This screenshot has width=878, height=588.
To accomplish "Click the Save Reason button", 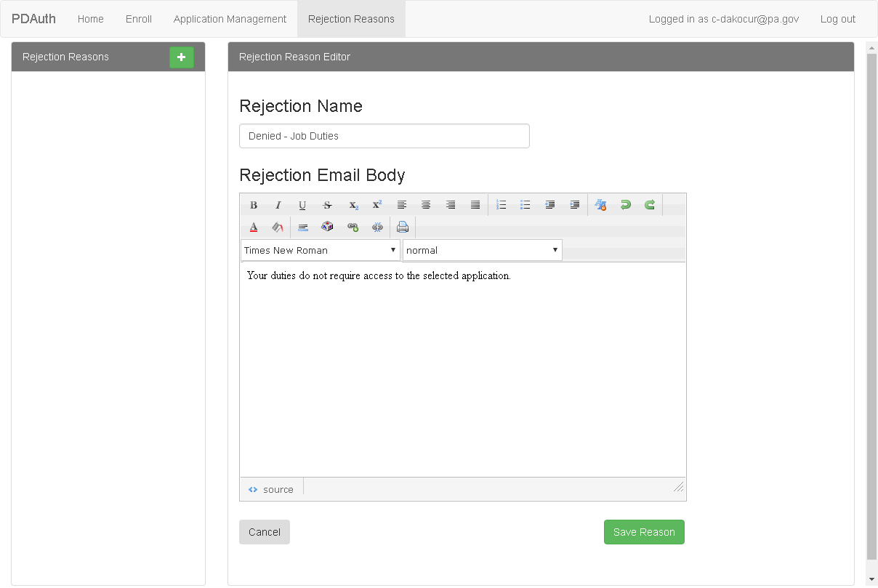I will [x=644, y=532].
